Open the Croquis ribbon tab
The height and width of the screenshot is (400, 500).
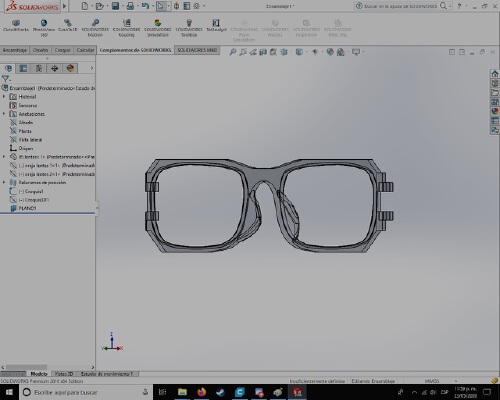[62, 50]
